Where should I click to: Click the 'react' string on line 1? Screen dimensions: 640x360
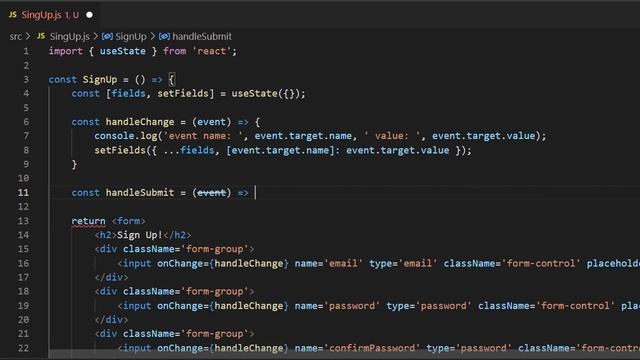211,51
